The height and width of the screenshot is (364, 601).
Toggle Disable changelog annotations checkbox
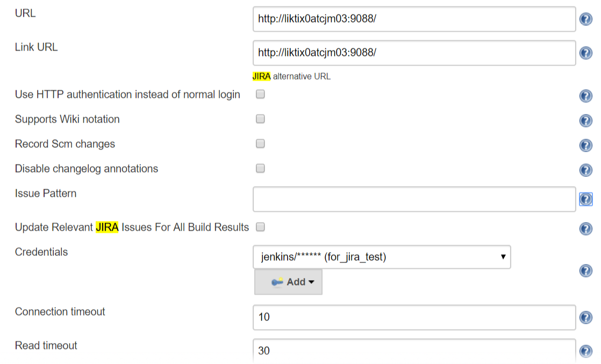click(x=260, y=168)
